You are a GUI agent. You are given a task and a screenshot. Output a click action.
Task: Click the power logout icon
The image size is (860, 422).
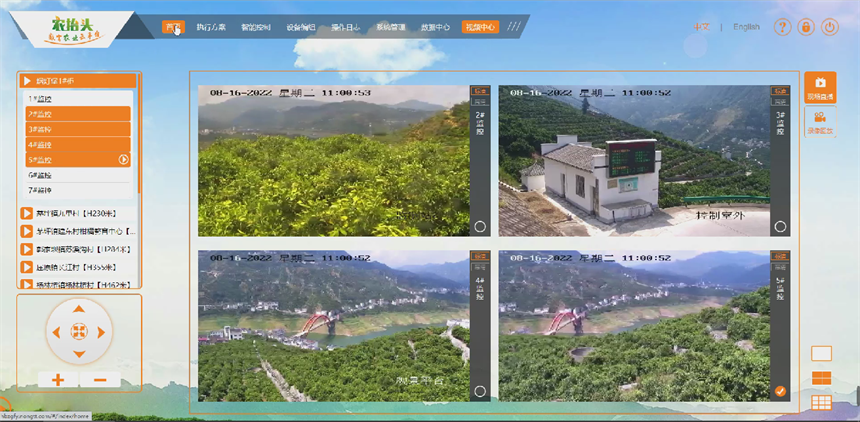pos(830,27)
